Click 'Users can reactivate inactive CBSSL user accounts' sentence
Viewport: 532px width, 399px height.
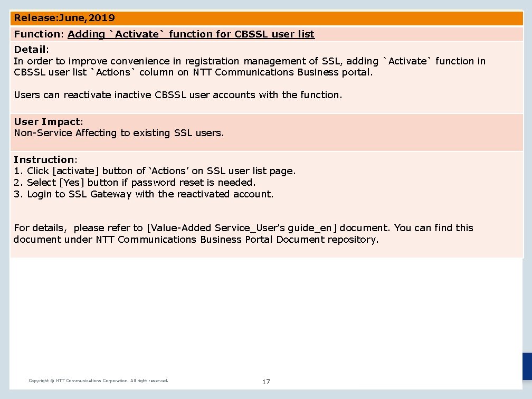(178, 95)
